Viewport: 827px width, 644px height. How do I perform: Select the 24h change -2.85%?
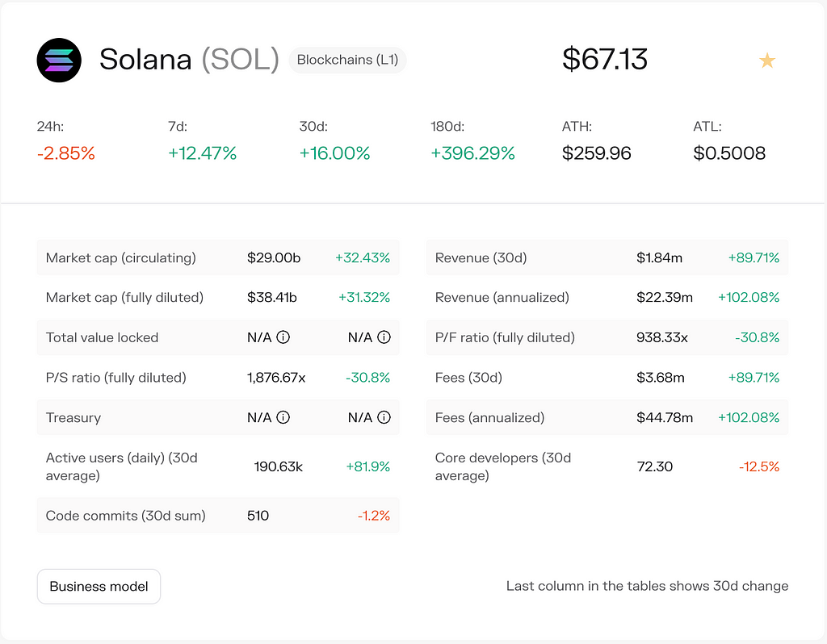tap(66, 153)
